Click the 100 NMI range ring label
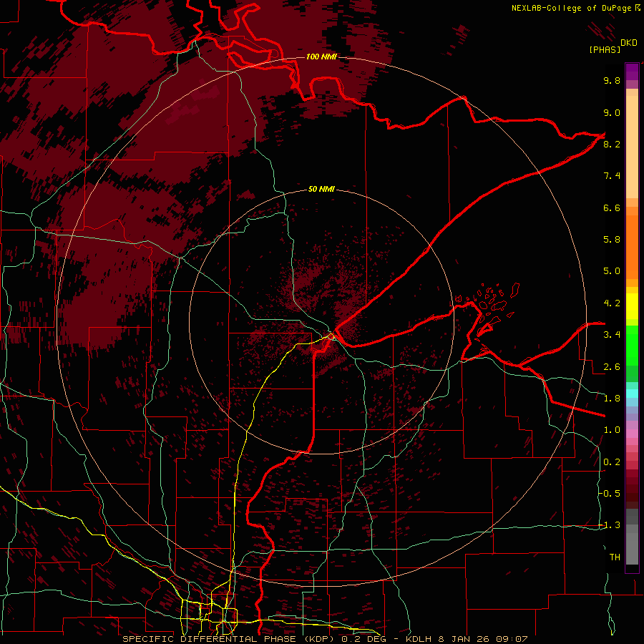The image size is (644, 644). 321,57
